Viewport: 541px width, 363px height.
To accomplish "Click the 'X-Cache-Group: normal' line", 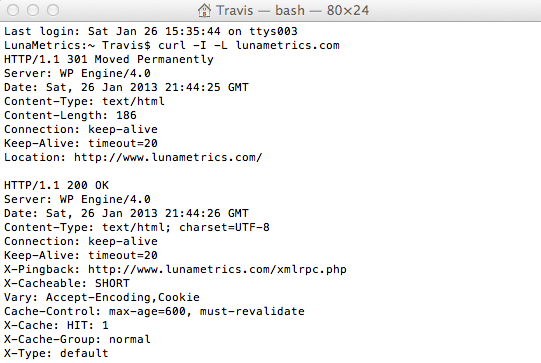I will 77,340.
